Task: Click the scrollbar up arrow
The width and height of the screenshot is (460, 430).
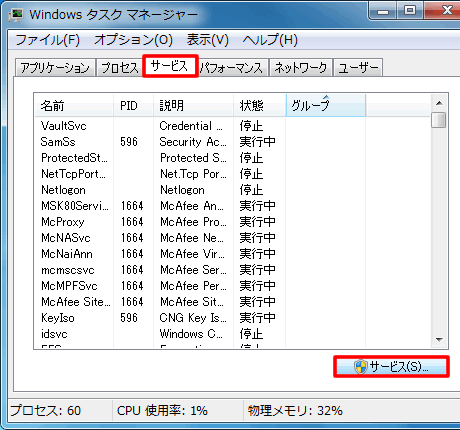Action: point(439,103)
